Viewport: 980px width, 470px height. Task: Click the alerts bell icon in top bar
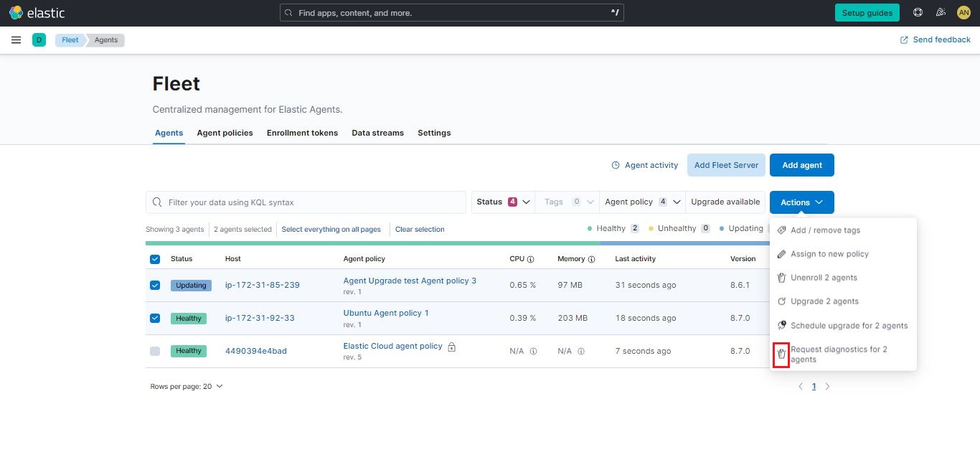tap(941, 12)
